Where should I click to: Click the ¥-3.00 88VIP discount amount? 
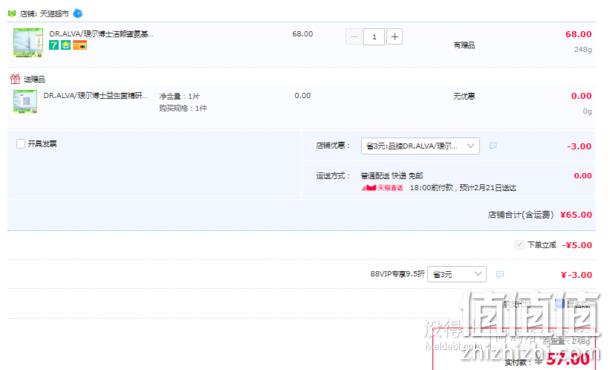(577, 275)
